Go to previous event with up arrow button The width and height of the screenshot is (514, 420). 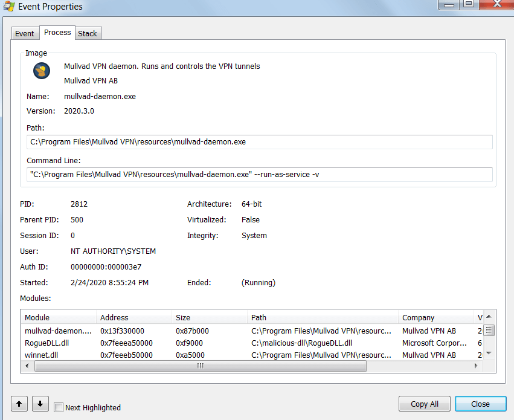click(19, 404)
